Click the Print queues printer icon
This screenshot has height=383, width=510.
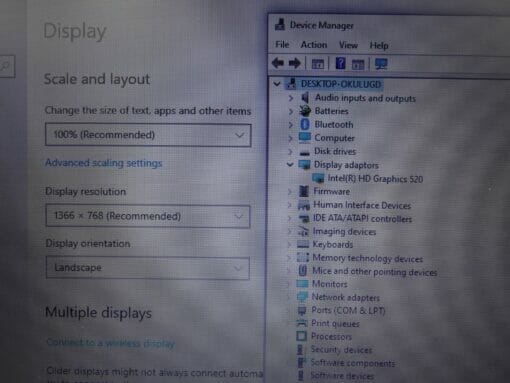pos(302,323)
